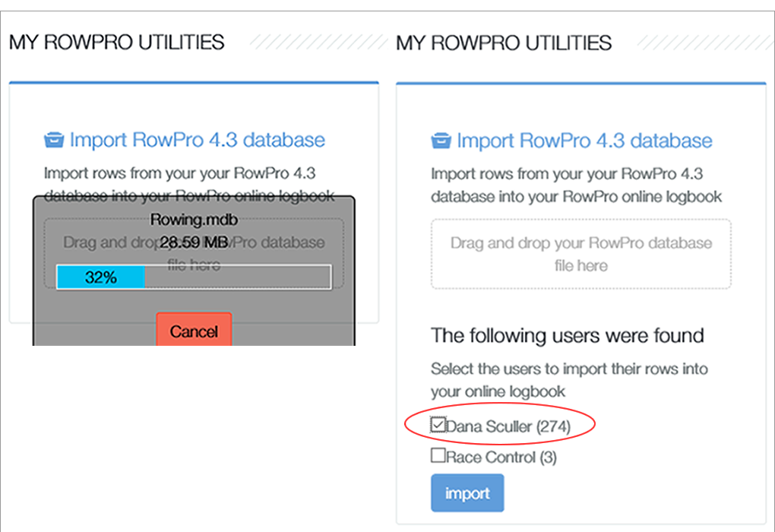The height and width of the screenshot is (532, 775).
Task: Click the 32% upload progress bar
Action: point(193,277)
